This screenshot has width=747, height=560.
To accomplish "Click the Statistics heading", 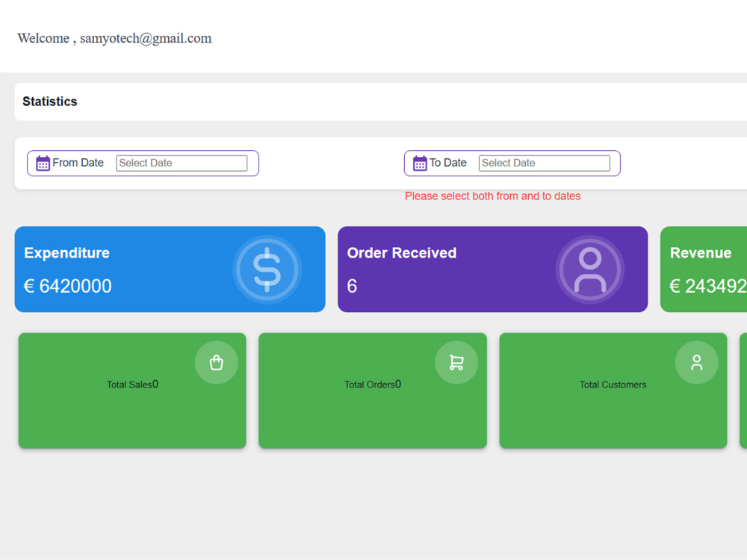I will coord(50,102).
